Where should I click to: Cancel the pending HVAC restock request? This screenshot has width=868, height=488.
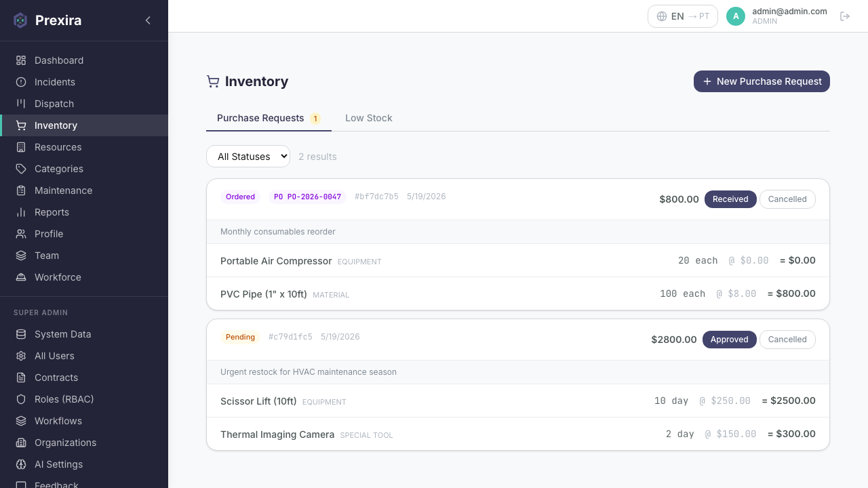787,340
